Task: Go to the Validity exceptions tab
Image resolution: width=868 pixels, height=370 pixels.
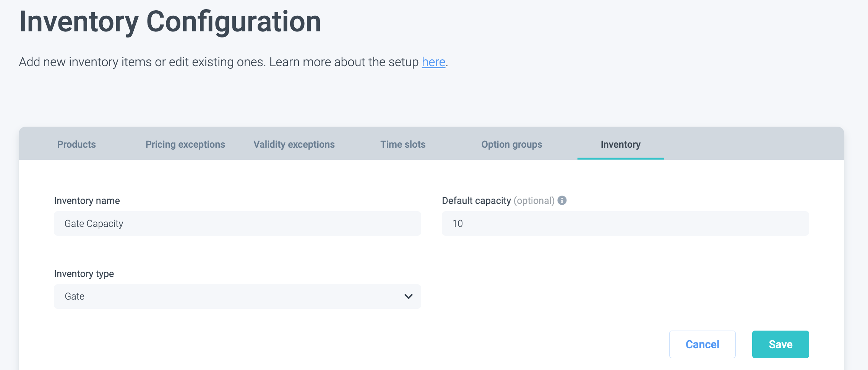Action: (294, 144)
